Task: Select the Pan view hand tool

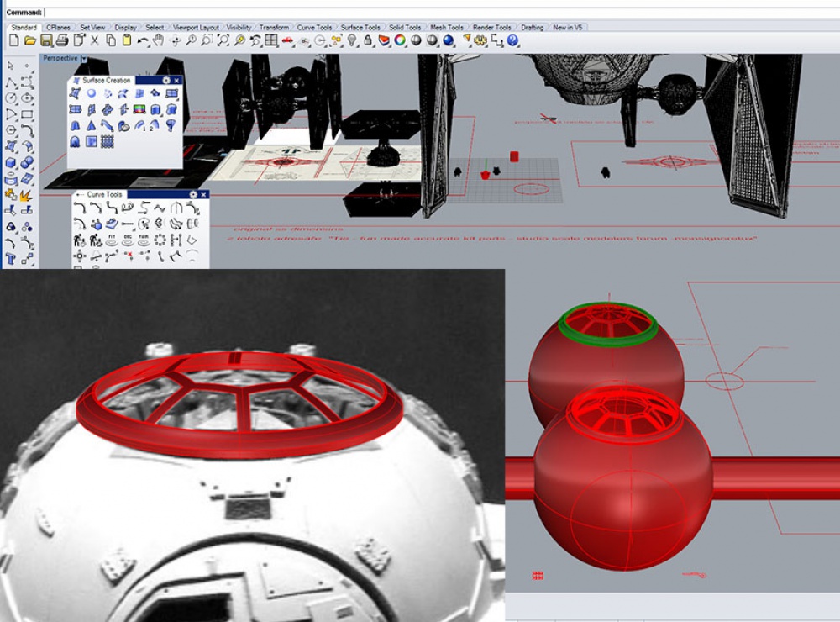Action: click(x=158, y=40)
